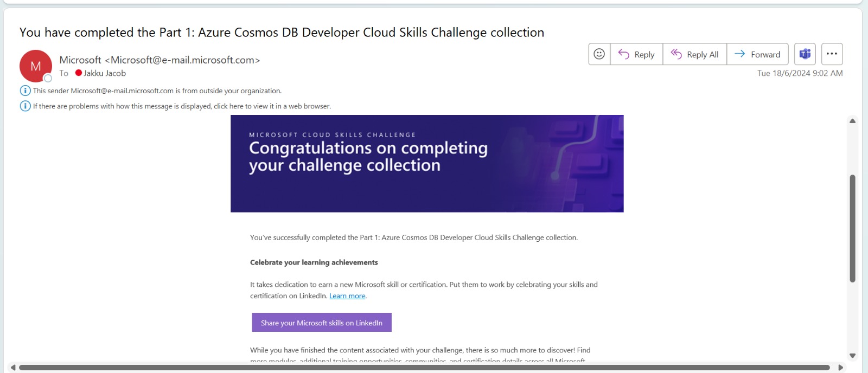View this message in a web browser

[182, 106]
